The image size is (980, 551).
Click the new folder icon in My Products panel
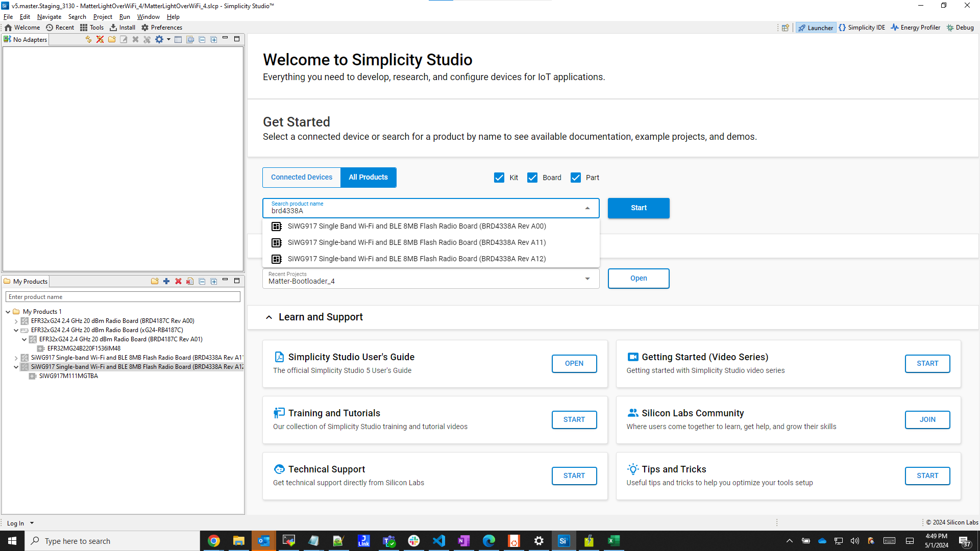(x=155, y=281)
